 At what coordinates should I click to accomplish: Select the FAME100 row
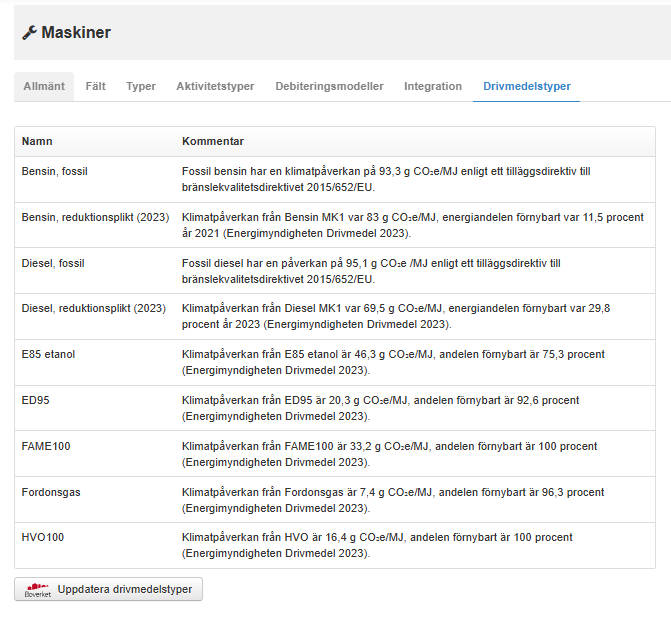tap(46, 446)
